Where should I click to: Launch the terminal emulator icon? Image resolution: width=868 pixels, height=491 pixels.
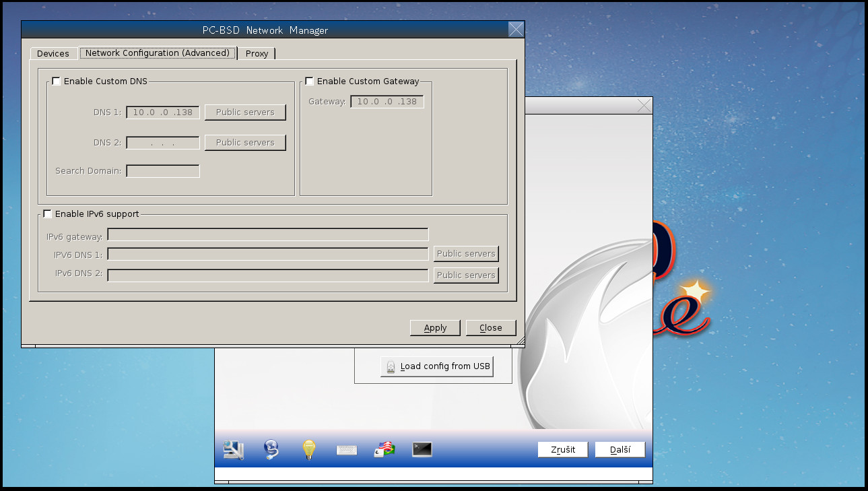(x=422, y=449)
